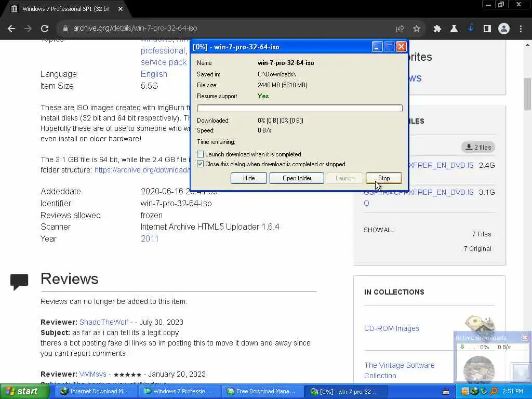Restore down the Chrome browser window

coord(501,5)
